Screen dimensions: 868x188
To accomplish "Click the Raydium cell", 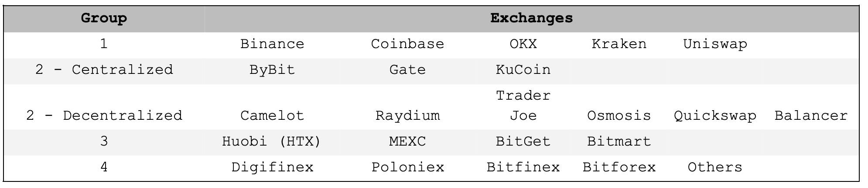I will (x=407, y=116).
